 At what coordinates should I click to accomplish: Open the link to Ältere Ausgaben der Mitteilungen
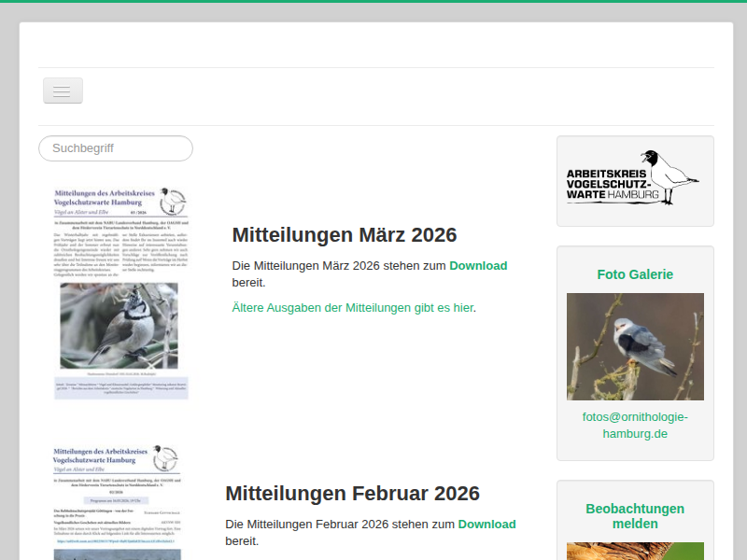click(352, 307)
